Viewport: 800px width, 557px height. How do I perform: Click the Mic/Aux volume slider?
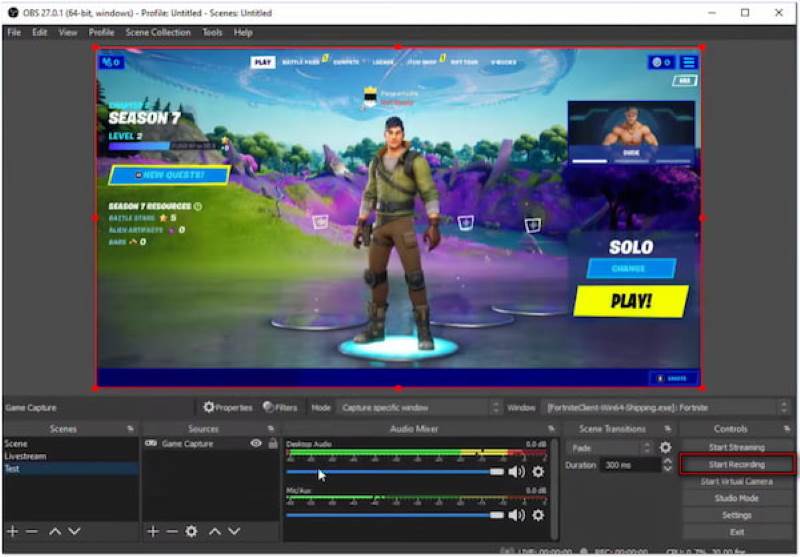coord(395,515)
